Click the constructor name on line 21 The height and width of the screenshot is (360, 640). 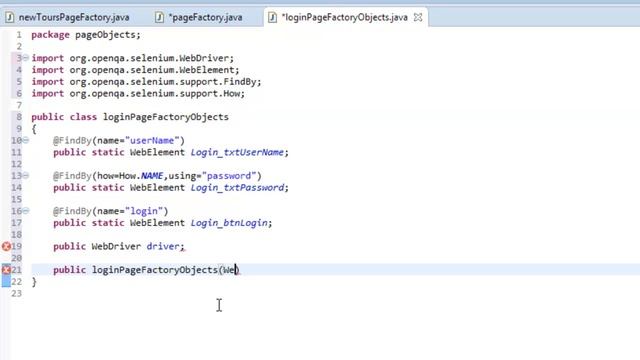155,270
